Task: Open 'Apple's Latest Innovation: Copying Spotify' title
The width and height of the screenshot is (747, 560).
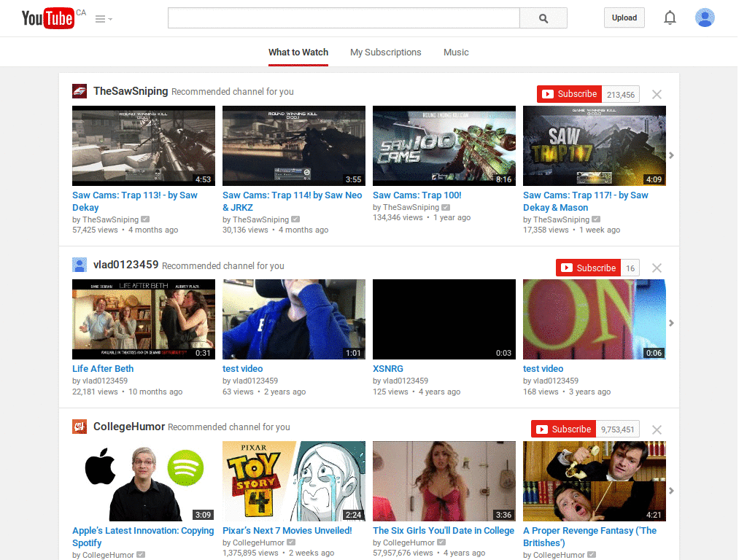Action: pos(143,537)
